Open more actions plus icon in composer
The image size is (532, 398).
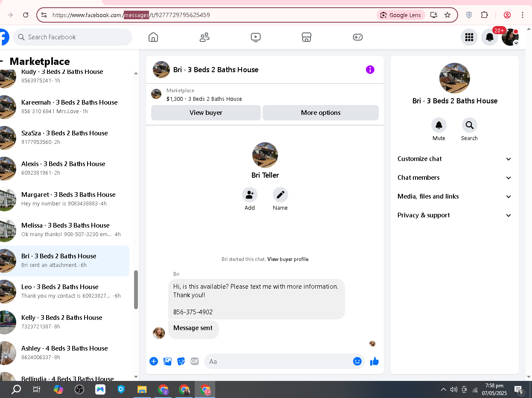tap(154, 361)
